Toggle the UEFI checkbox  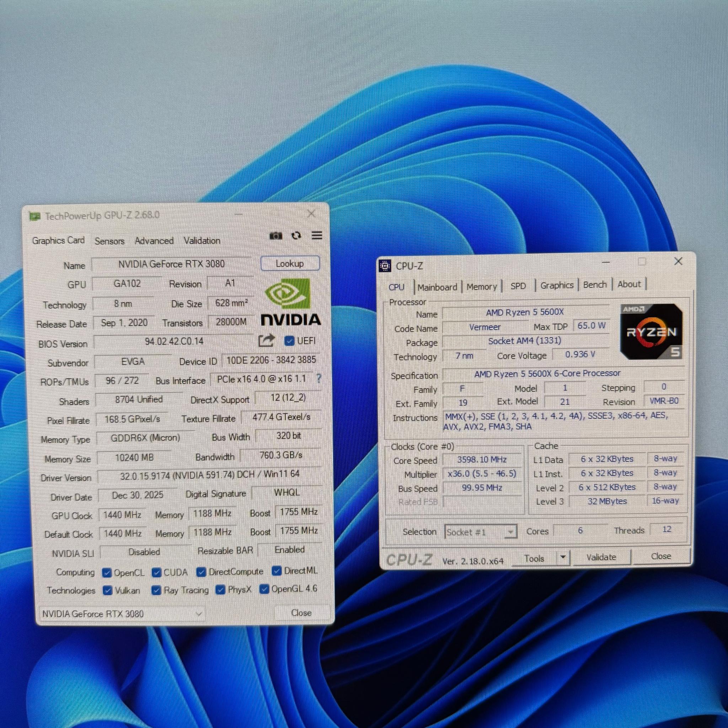click(x=289, y=341)
